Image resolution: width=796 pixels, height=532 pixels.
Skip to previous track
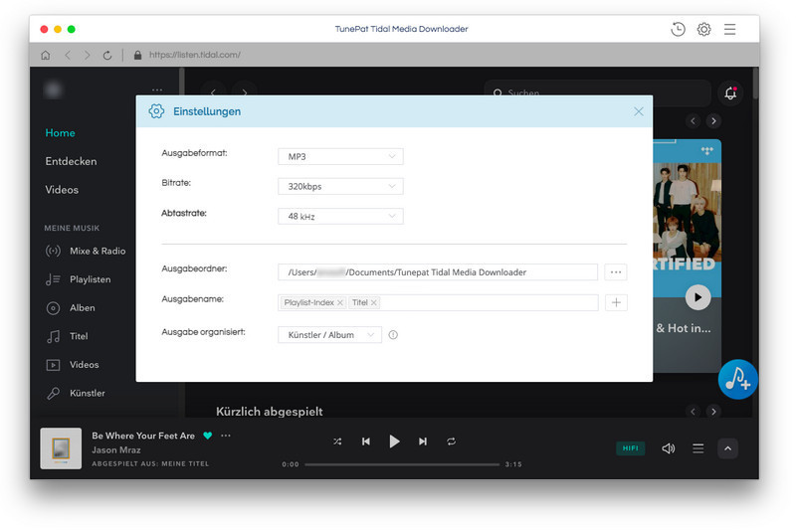pos(366,442)
